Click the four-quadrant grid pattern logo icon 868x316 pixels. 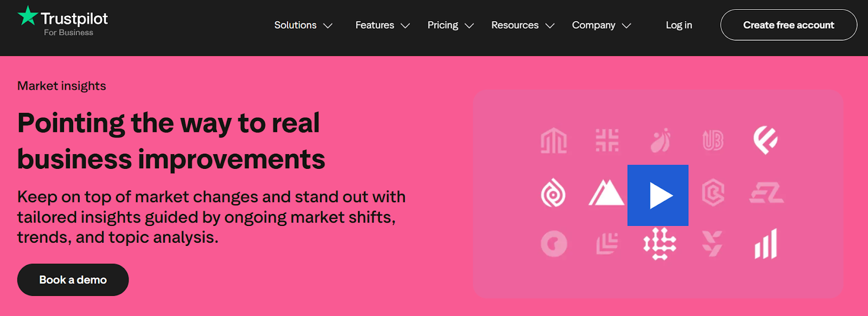(x=607, y=140)
